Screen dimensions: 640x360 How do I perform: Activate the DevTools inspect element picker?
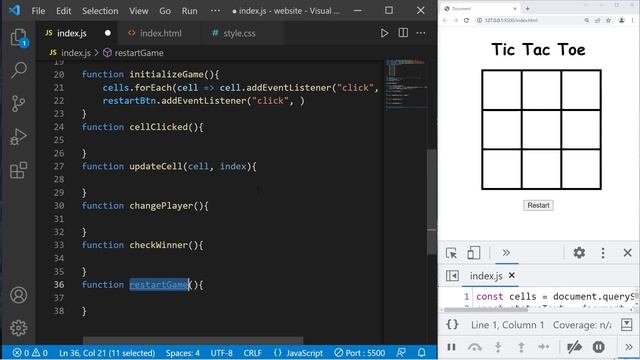click(451, 253)
